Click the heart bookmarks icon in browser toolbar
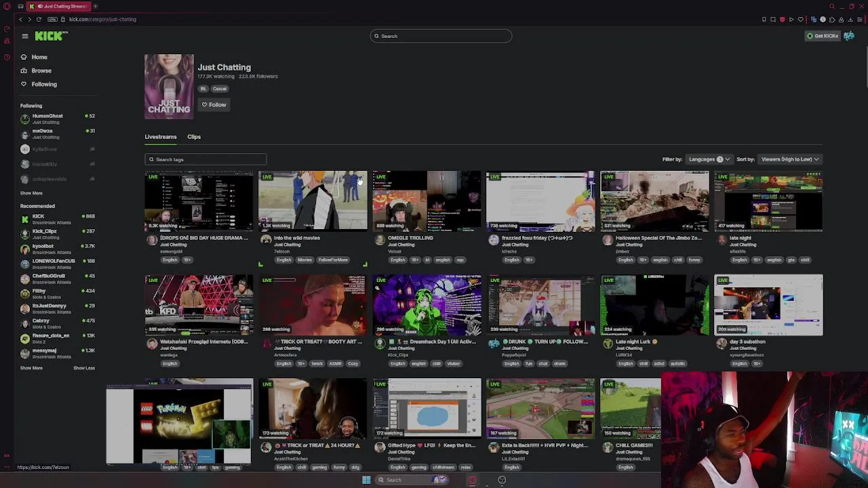 [x=800, y=19]
